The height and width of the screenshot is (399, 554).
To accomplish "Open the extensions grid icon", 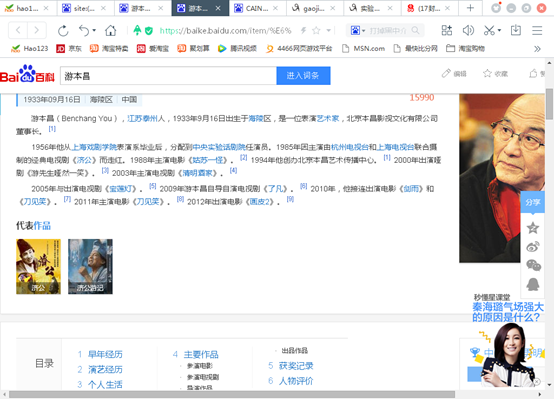I will pyautogui.click(x=447, y=30).
